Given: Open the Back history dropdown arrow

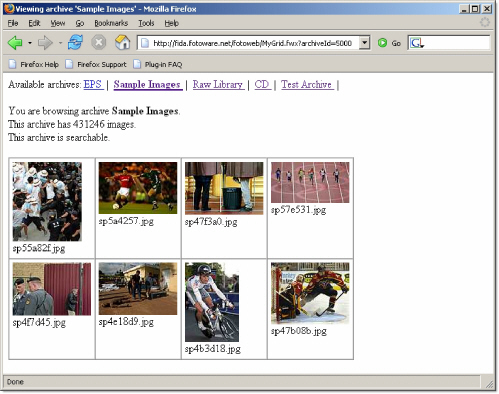Looking at the screenshot, I should [30, 43].
